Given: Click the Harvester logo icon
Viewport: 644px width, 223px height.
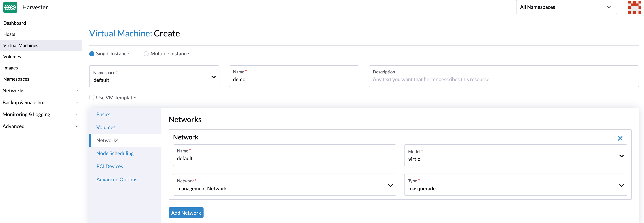Looking at the screenshot, I should point(10,7).
